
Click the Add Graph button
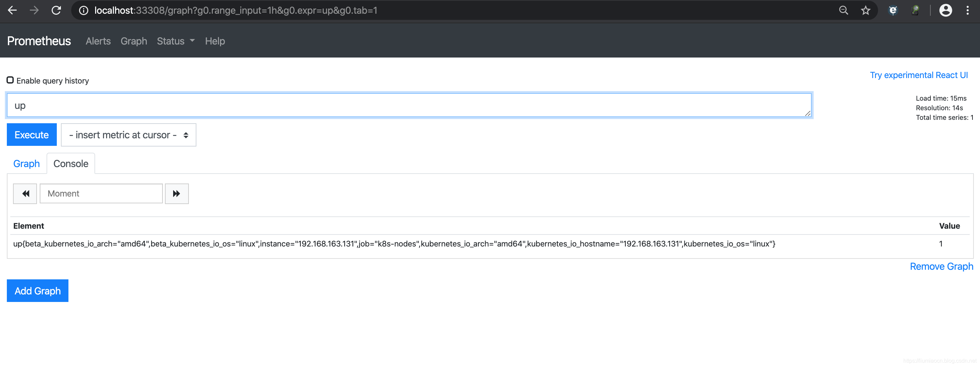[x=38, y=291]
